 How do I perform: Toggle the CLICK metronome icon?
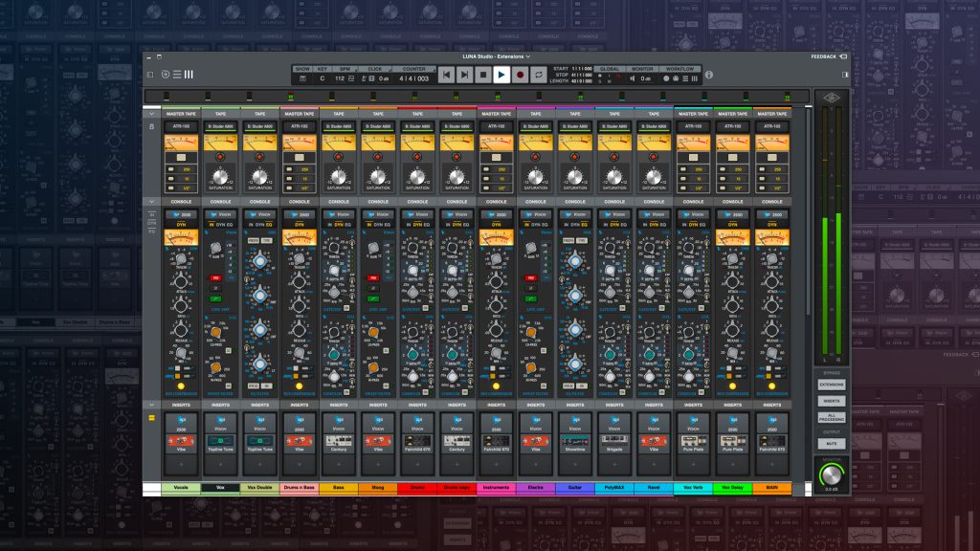tap(365, 78)
